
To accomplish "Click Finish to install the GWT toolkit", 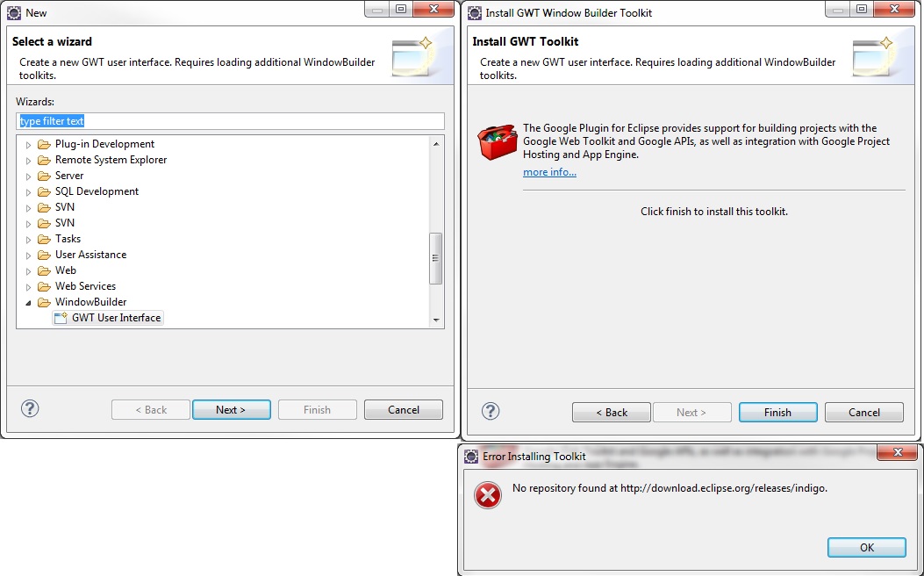I will tap(777, 413).
